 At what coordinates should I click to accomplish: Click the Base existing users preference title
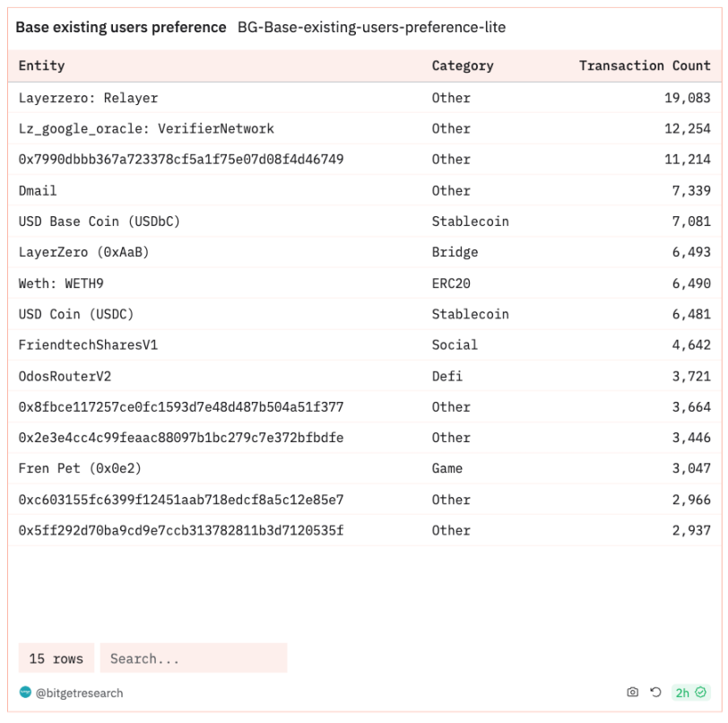[x=121, y=28]
